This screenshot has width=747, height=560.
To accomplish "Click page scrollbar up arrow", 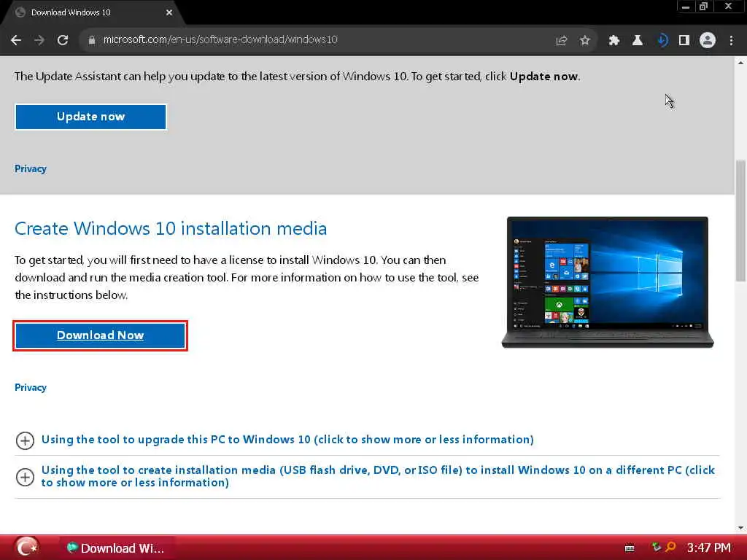I will click(x=740, y=63).
